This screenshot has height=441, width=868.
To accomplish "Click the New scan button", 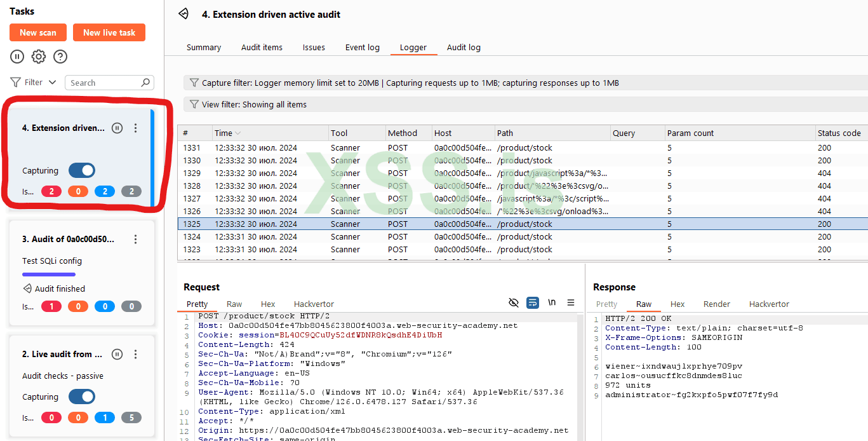I will coord(38,33).
